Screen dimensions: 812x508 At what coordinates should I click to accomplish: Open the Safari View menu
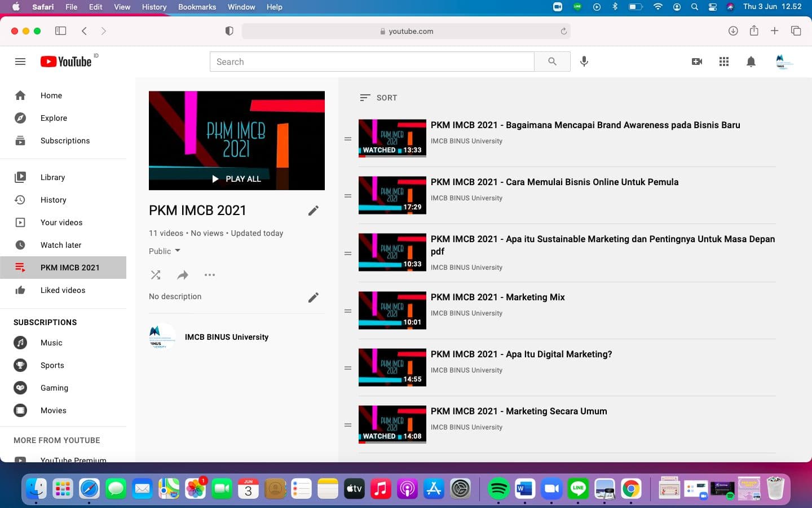[122, 7]
